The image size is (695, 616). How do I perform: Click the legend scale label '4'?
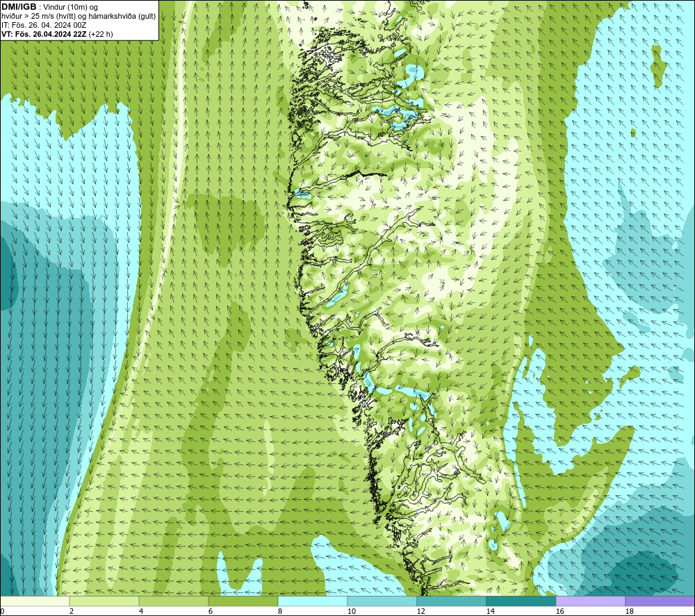tap(141, 611)
